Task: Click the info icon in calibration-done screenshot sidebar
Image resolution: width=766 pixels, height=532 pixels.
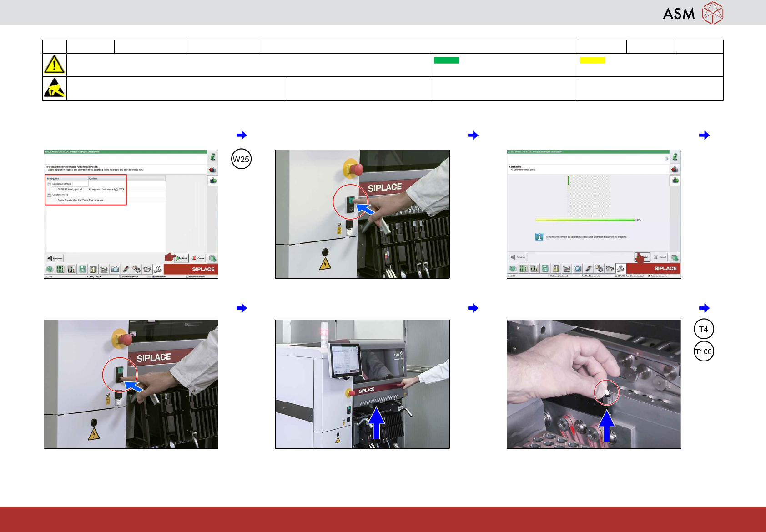Action: click(675, 157)
